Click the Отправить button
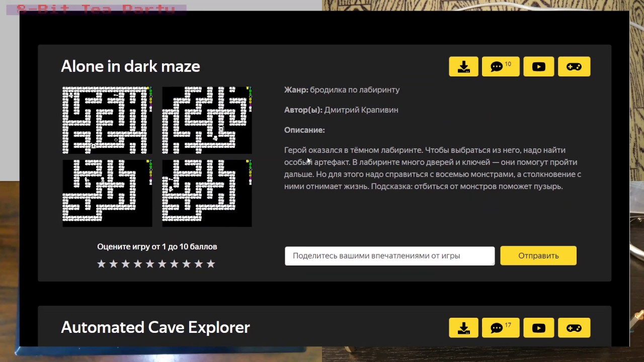The image size is (644, 362). pos(538,255)
